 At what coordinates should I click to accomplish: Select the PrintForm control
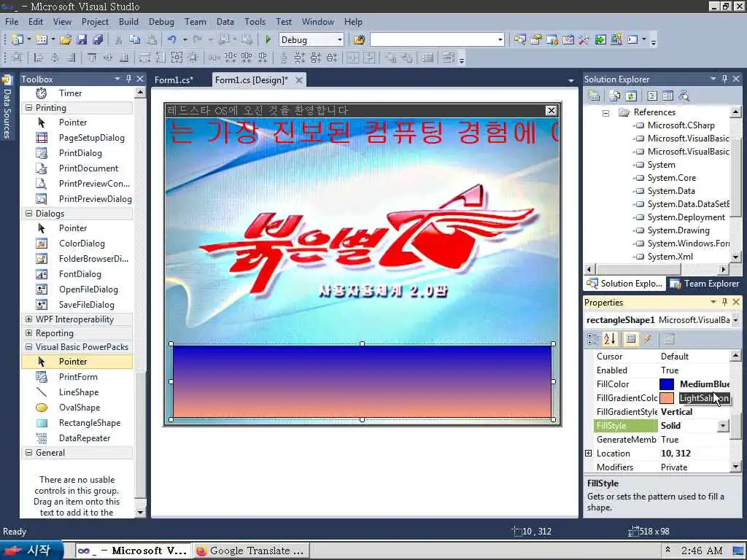pyautogui.click(x=78, y=377)
